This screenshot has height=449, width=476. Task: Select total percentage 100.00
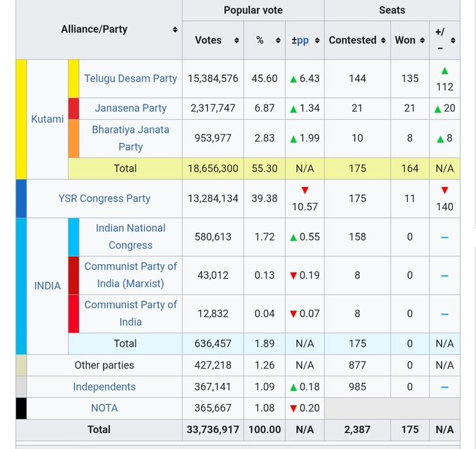click(x=265, y=429)
